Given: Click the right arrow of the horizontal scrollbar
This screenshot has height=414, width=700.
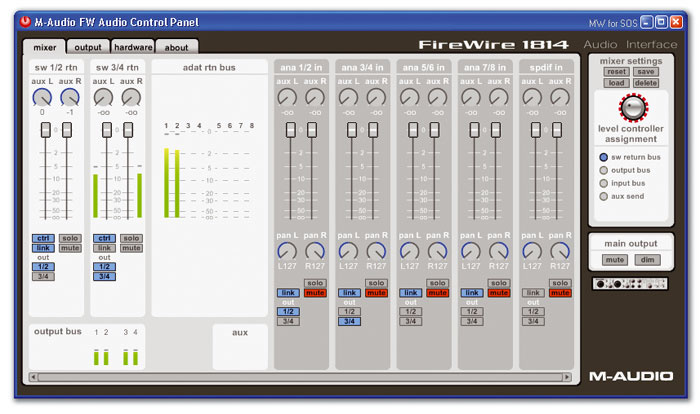Looking at the screenshot, I should click(x=568, y=377).
